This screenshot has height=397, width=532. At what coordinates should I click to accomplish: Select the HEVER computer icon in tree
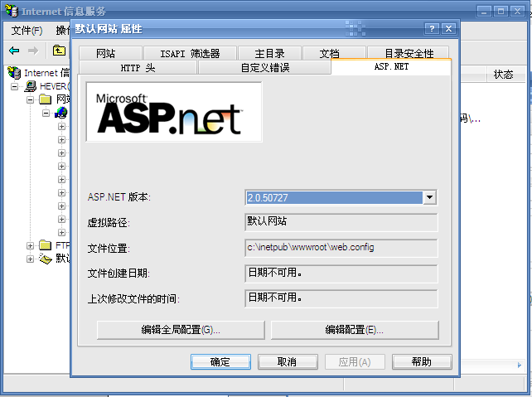tap(31, 86)
